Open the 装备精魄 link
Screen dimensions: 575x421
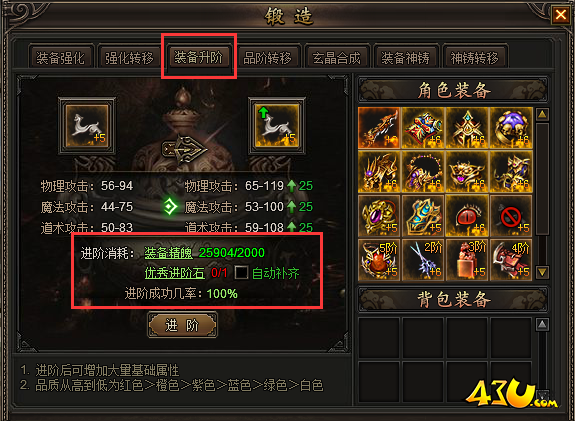coord(169,253)
